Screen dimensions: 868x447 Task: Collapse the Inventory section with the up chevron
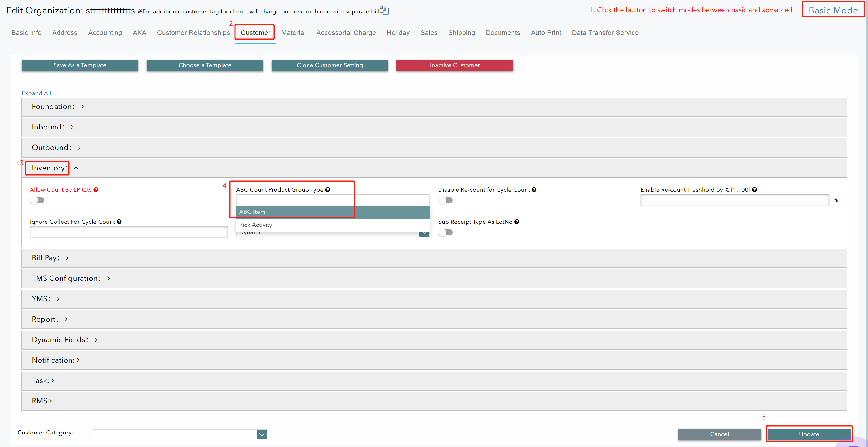76,168
